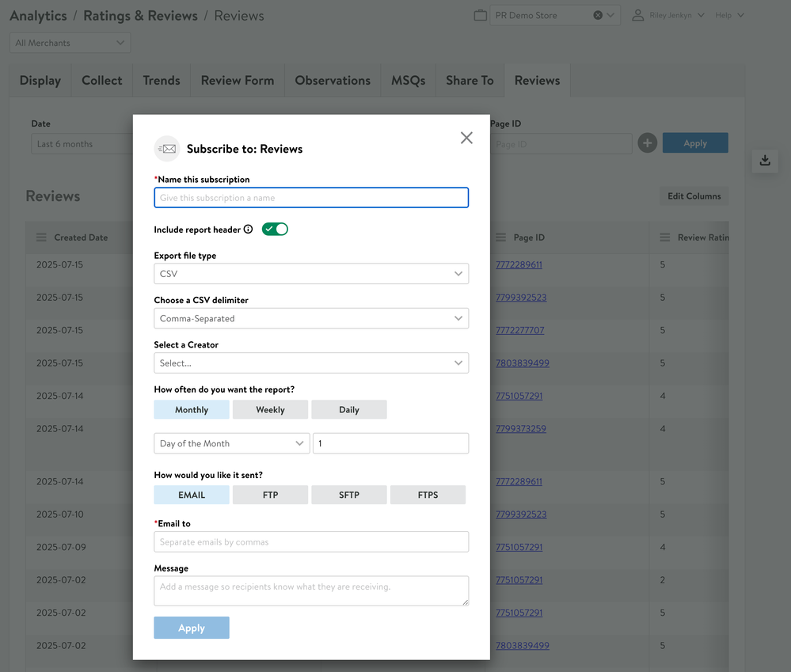Screen dimensions: 791x672
Task: Open the CSV delimiter dropdown
Action: tap(311, 319)
